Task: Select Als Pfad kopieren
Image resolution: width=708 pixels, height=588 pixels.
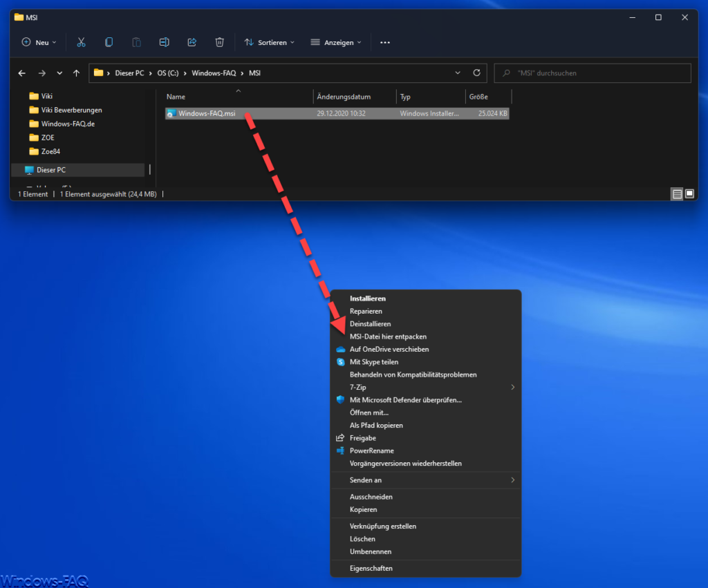Action: tap(426, 425)
